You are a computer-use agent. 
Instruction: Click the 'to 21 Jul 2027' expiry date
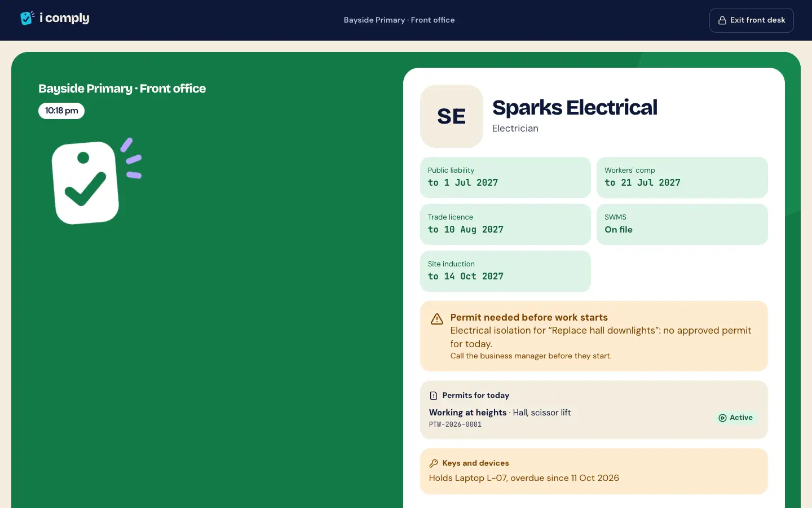643,182
